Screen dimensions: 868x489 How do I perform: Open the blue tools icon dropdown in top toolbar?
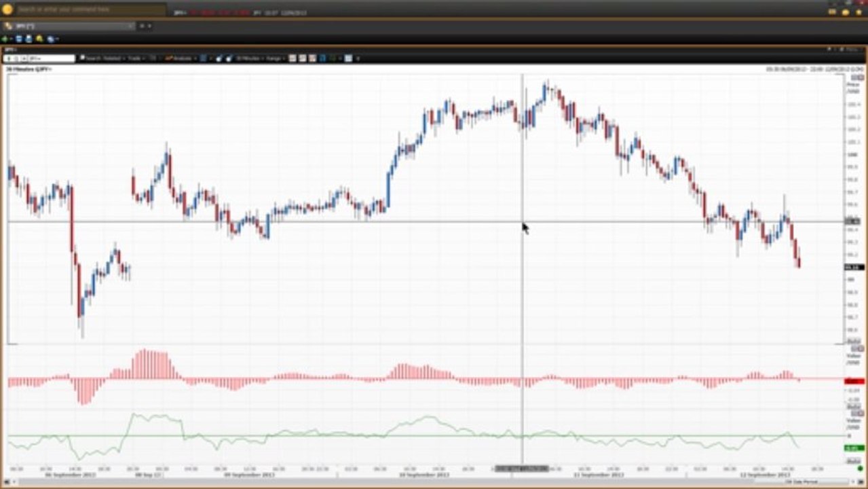pyautogui.click(x=52, y=39)
